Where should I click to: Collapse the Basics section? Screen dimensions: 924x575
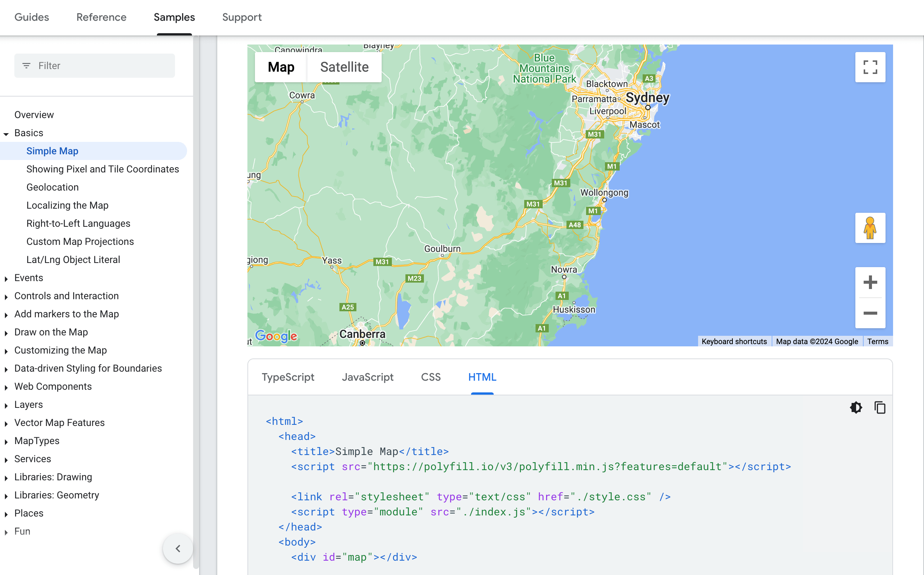[x=6, y=134]
